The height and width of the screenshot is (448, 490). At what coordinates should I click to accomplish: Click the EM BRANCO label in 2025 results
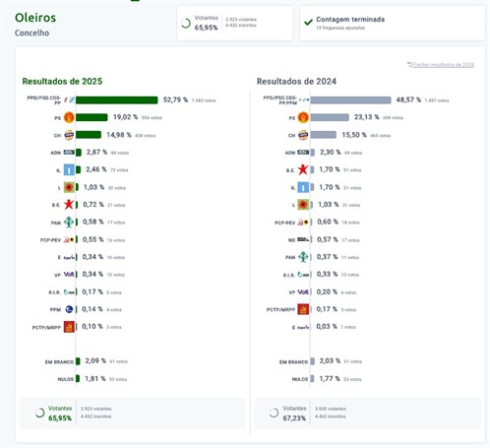(59, 362)
